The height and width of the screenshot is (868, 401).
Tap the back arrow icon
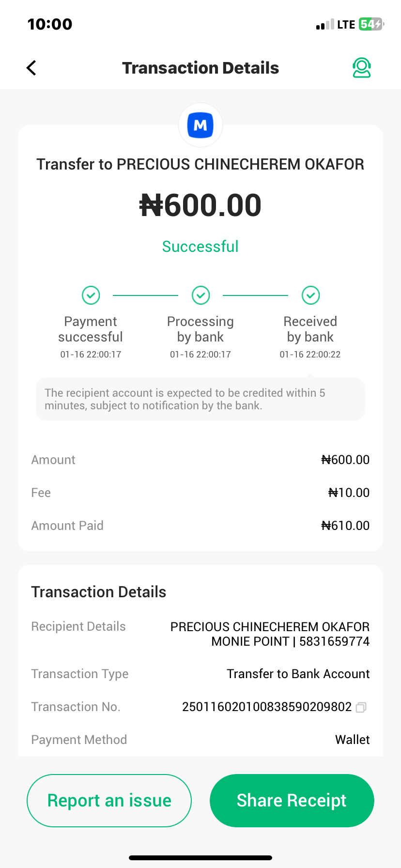tap(31, 68)
